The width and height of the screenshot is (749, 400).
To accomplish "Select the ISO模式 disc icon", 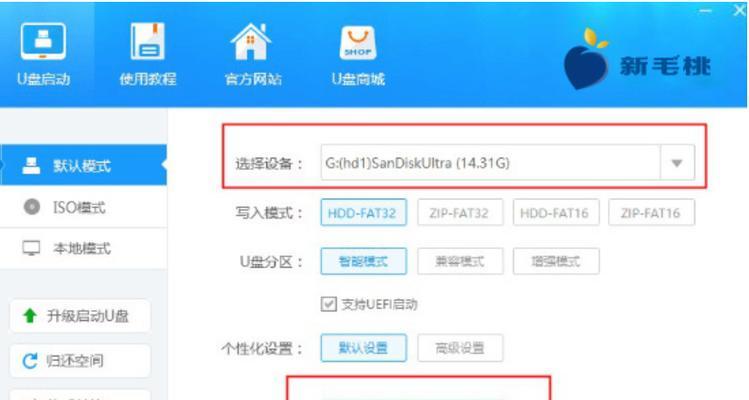I will 32,207.
